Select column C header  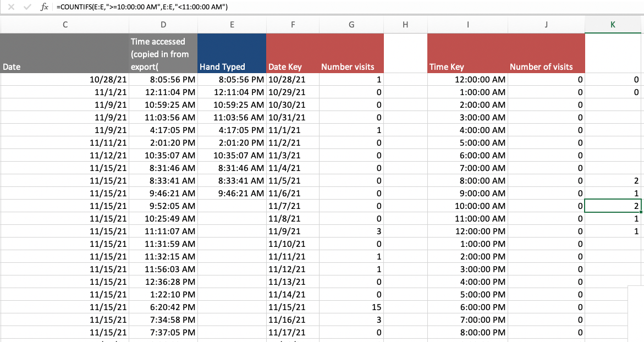point(65,25)
